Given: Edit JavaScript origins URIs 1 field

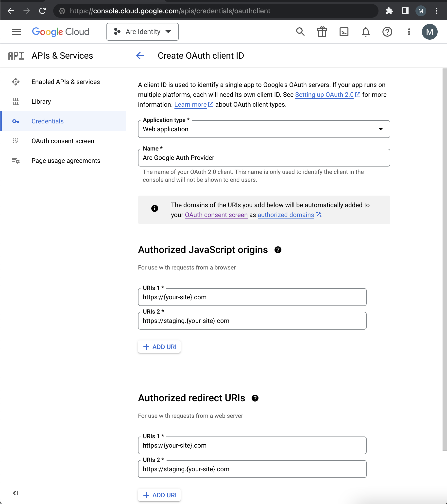Looking at the screenshot, I should coord(252,297).
